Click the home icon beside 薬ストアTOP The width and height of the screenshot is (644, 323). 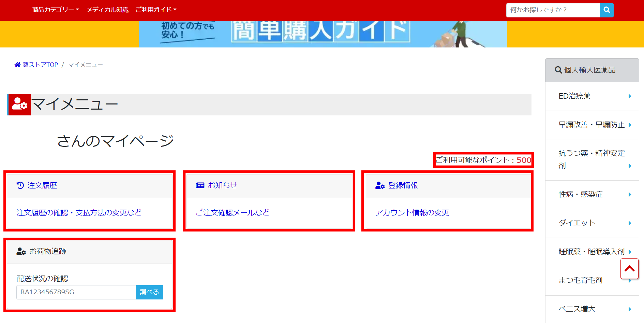click(17, 64)
